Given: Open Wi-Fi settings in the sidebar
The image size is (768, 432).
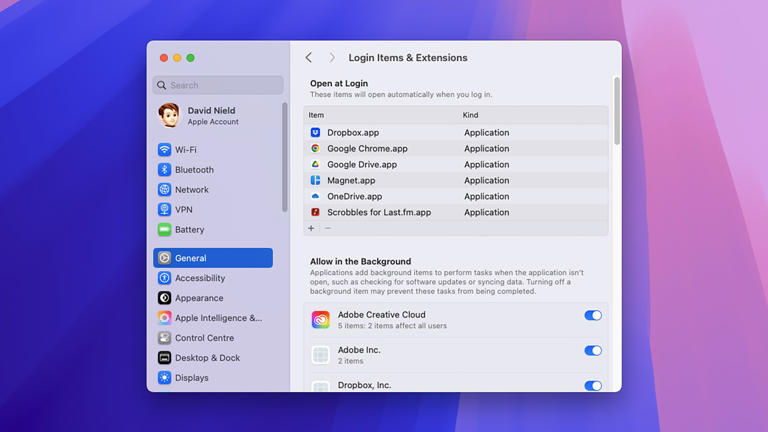Looking at the screenshot, I should pos(213,149).
